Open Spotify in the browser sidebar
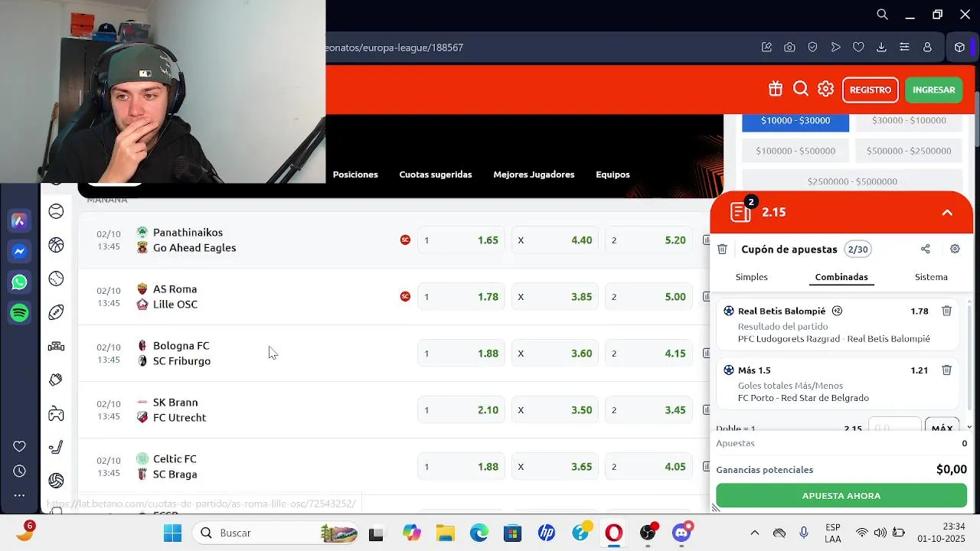The height and width of the screenshot is (551, 980). [x=20, y=313]
